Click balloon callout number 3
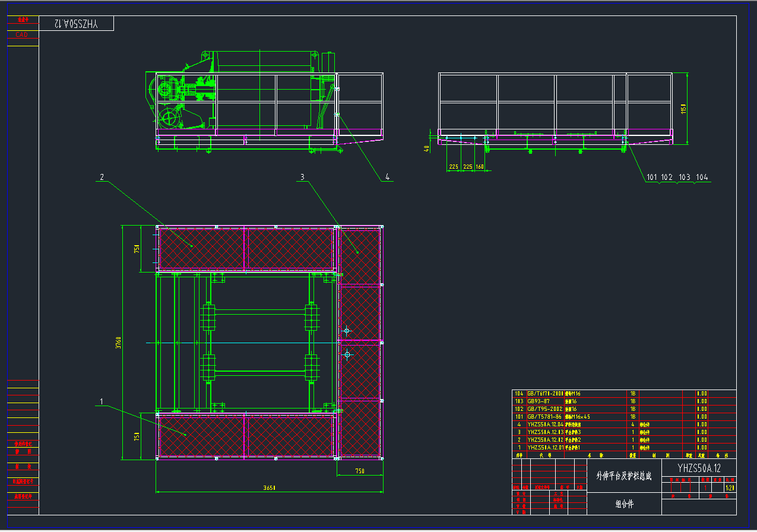The image size is (757, 532). [x=302, y=177]
